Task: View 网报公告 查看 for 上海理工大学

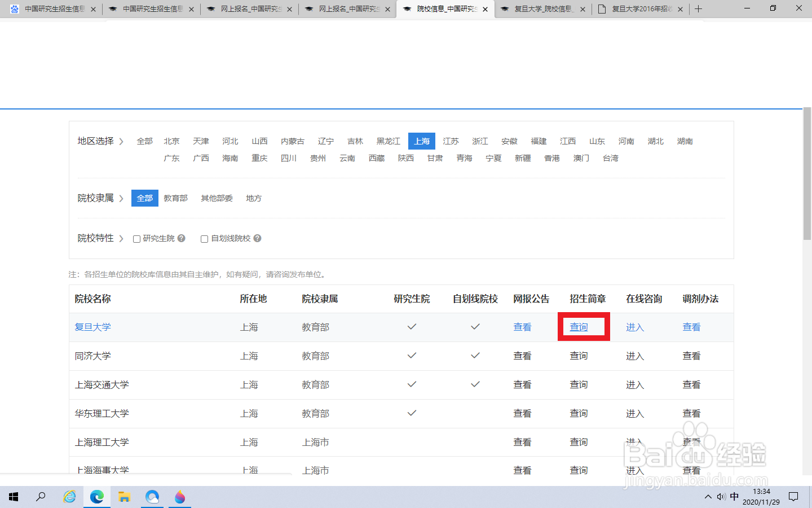Action: (x=523, y=443)
